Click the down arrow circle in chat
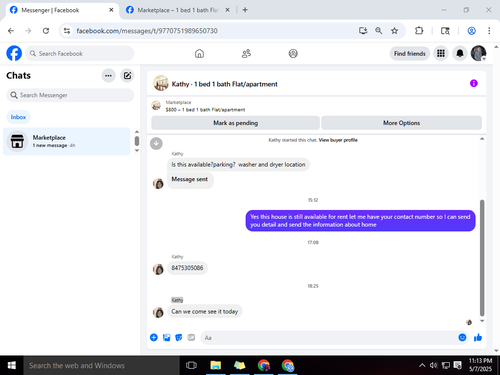The image size is (500, 375). pyautogui.click(x=156, y=143)
